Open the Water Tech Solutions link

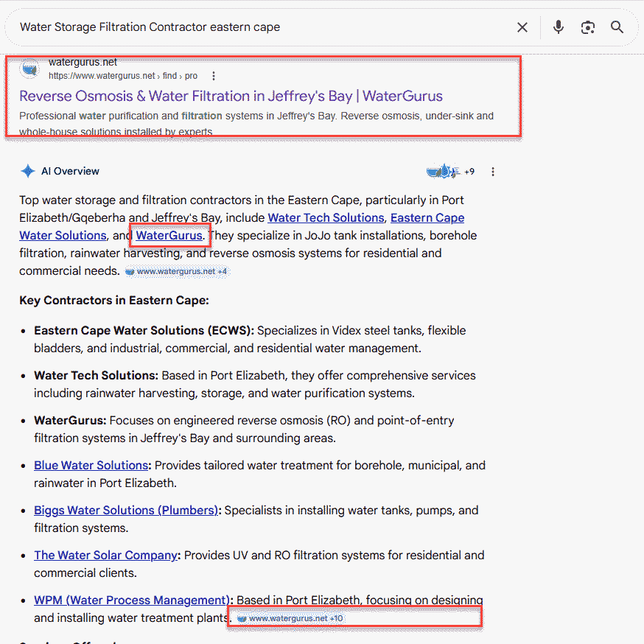click(326, 217)
